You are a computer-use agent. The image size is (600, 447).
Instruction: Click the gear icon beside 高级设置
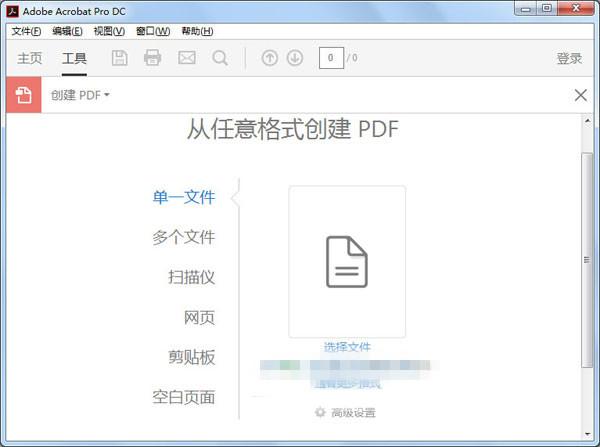[x=320, y=412]
